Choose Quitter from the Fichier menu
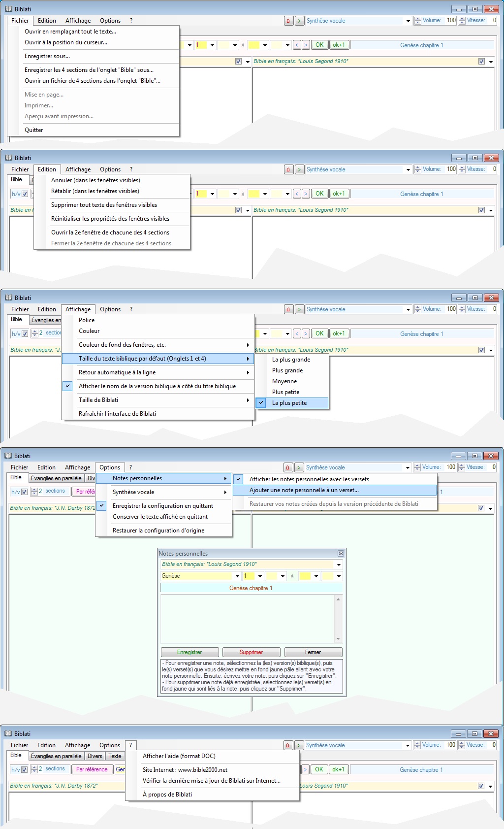504x829 pixels. coord(34,130)
